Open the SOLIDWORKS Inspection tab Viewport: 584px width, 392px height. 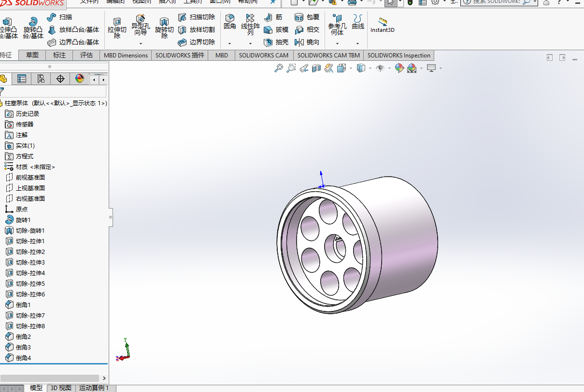point(399,55)
